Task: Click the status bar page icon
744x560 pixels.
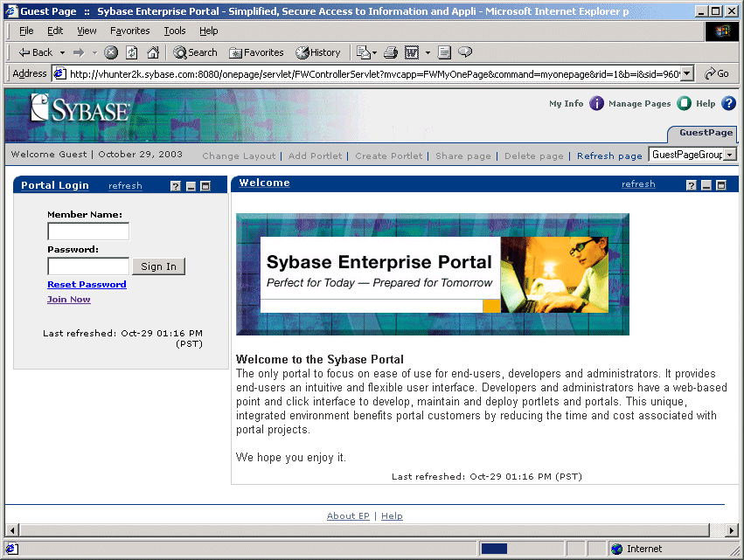Action: point(12,550)
